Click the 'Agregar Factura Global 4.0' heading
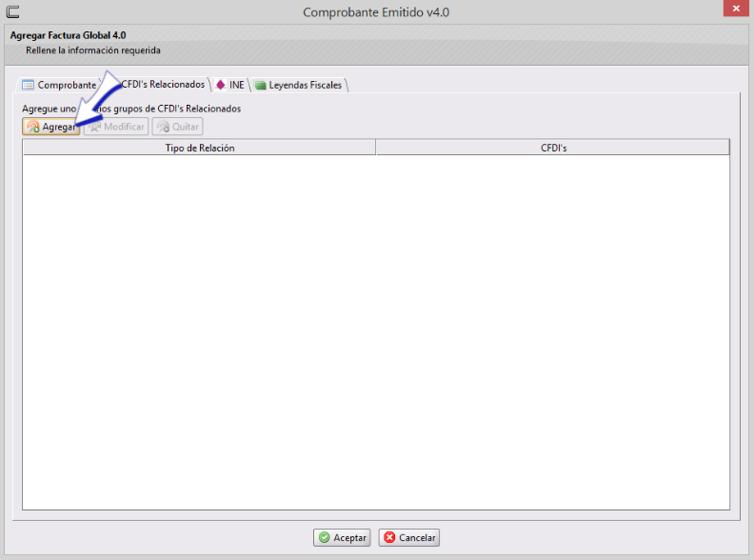Image resolution: width=754 pixels, height=560 pixels. point(68,35)
